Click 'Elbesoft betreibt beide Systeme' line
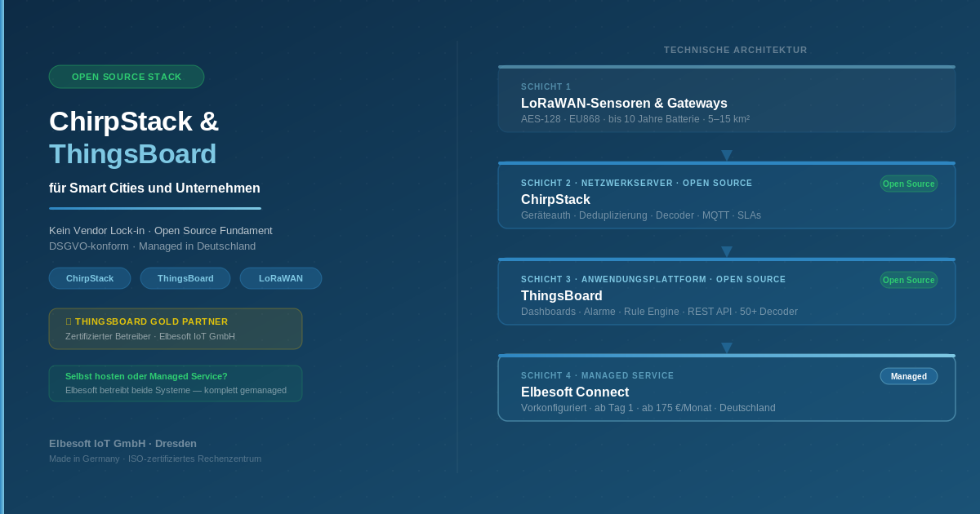Viewport: 980px width, 514px height. [176, 390]
